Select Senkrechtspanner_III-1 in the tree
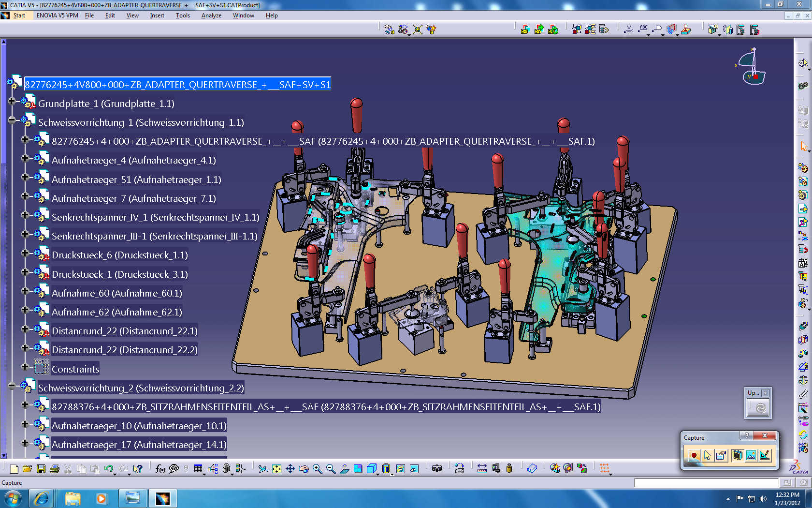 155,236
